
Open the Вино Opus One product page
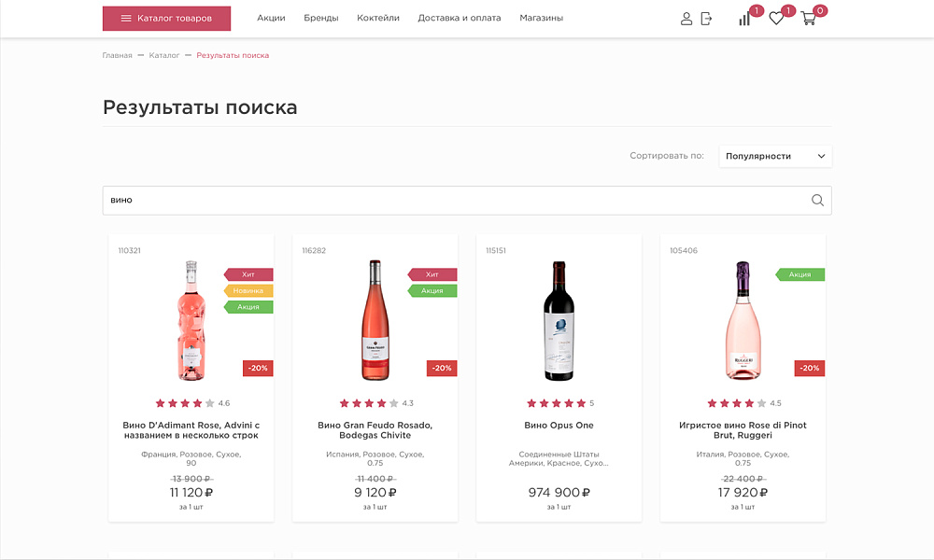point(559,425)
